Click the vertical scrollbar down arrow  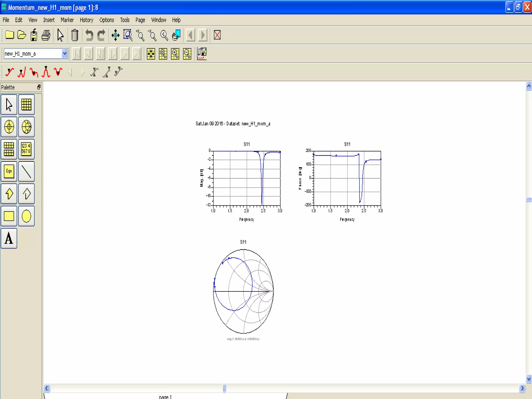point(529,379)
